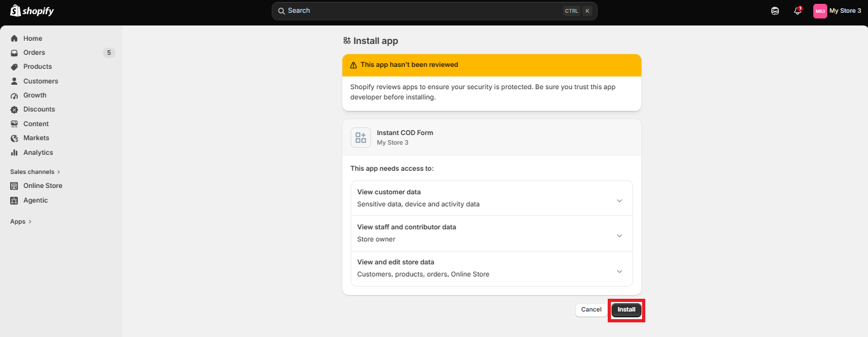Click the Content icon in sidebar
The width and height of the screenshot is (868, 337).
pos(15,124)
